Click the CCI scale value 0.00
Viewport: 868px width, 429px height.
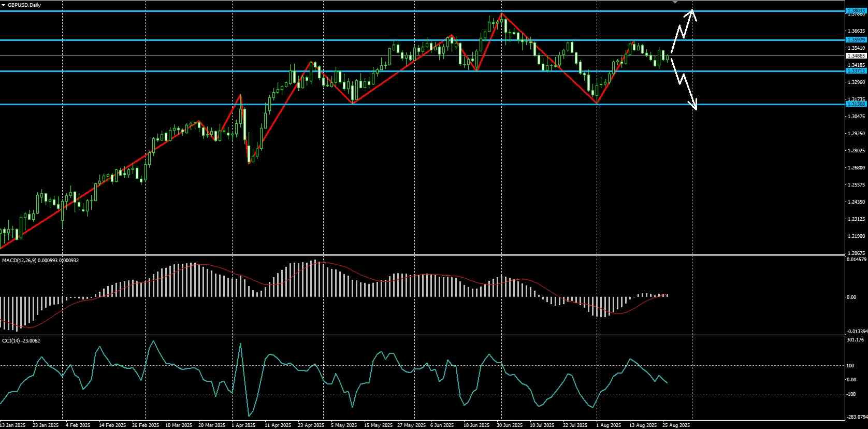point(851,380)
